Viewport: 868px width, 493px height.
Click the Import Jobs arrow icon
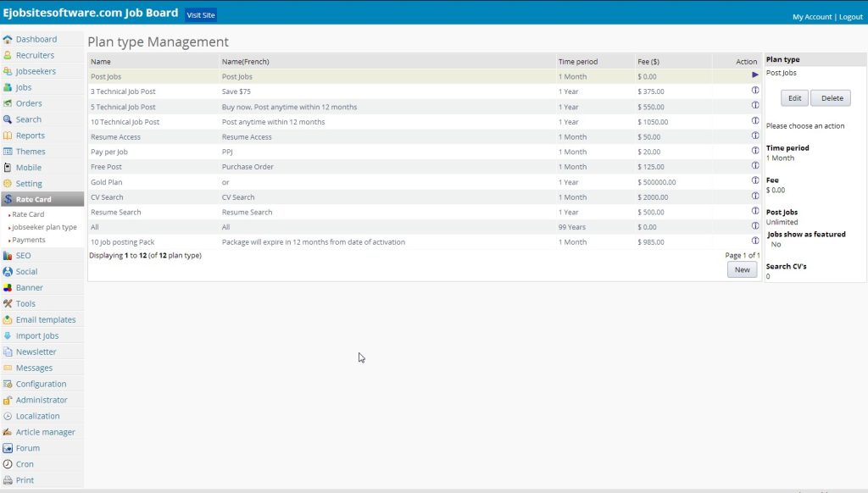[7, 335]
